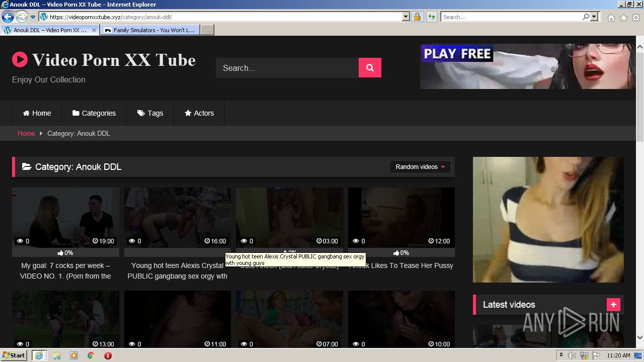The image size is (644, 362).
Task: Open the video thumbnail with duration 13:00
Action: (x=66, y=319)
